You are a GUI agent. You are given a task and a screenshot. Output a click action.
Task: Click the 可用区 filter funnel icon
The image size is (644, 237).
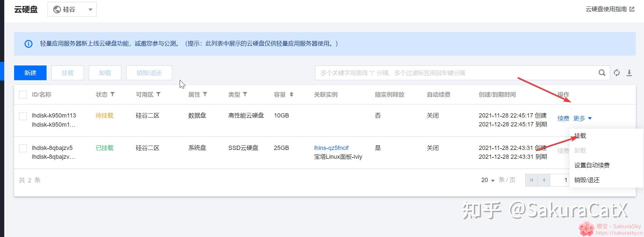pos(158,94)
